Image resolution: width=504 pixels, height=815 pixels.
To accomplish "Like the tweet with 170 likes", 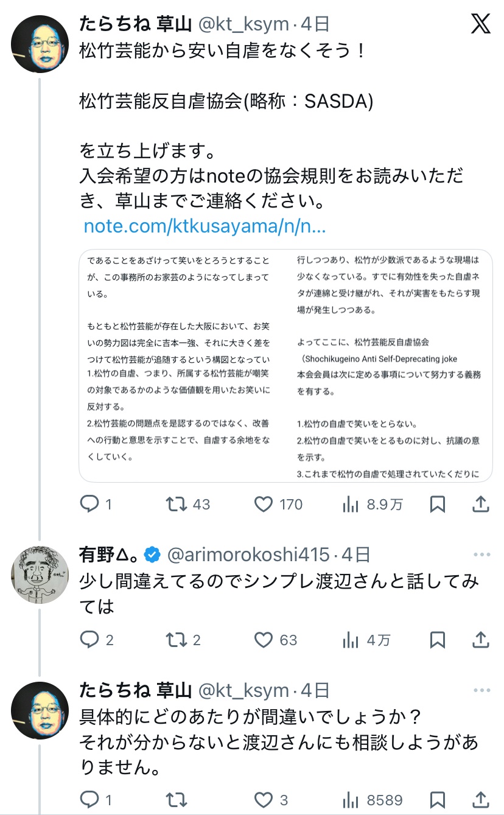I will (264, 504).
